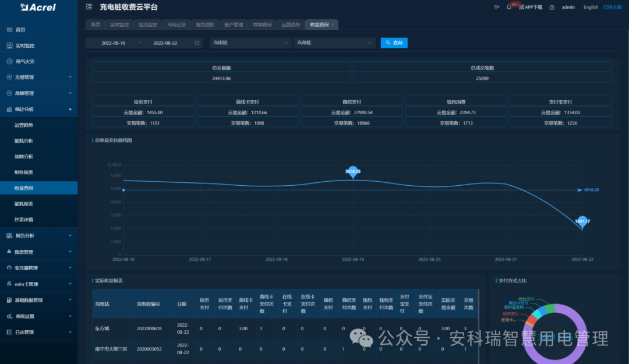
Task: Switch to the 充电记录 tab
Action: tap(175, 24)
